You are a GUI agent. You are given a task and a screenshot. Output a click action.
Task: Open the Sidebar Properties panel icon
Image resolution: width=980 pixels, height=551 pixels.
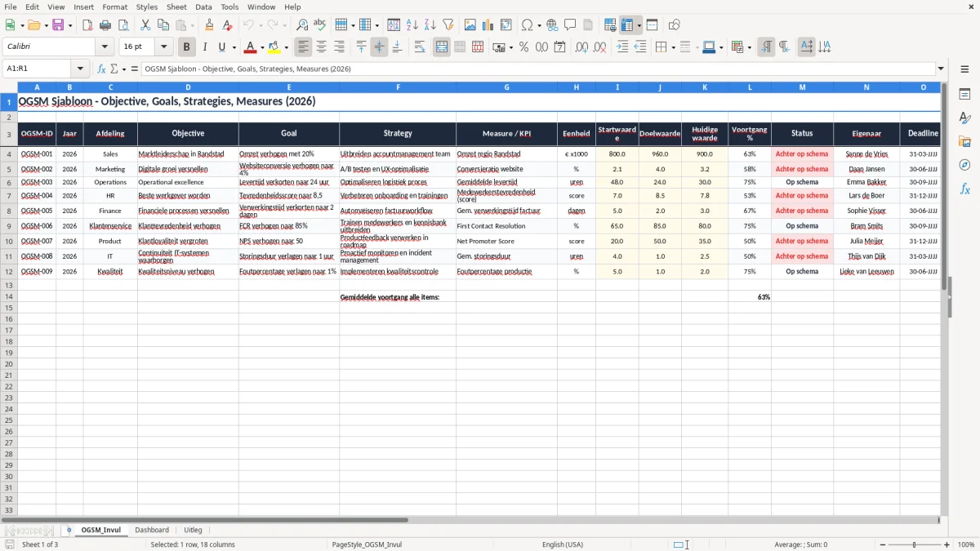(964, 95)
